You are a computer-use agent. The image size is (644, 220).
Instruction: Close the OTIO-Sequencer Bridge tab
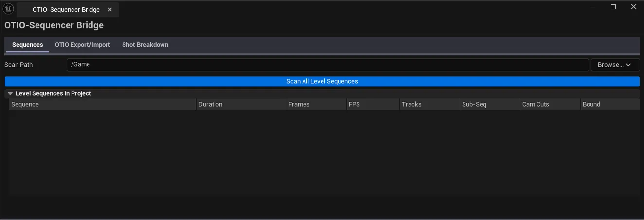coord(110,10)
